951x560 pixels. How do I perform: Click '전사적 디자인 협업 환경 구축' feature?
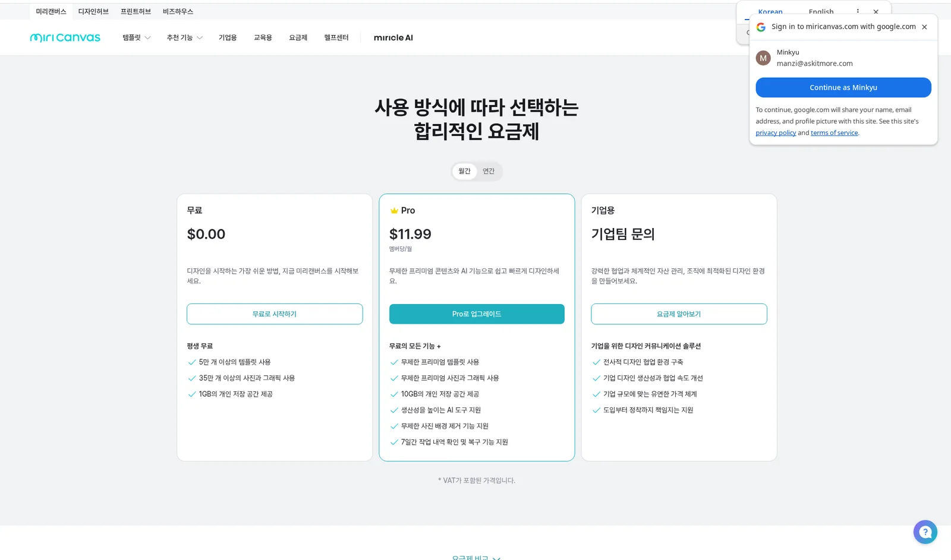tap(643, 362)
